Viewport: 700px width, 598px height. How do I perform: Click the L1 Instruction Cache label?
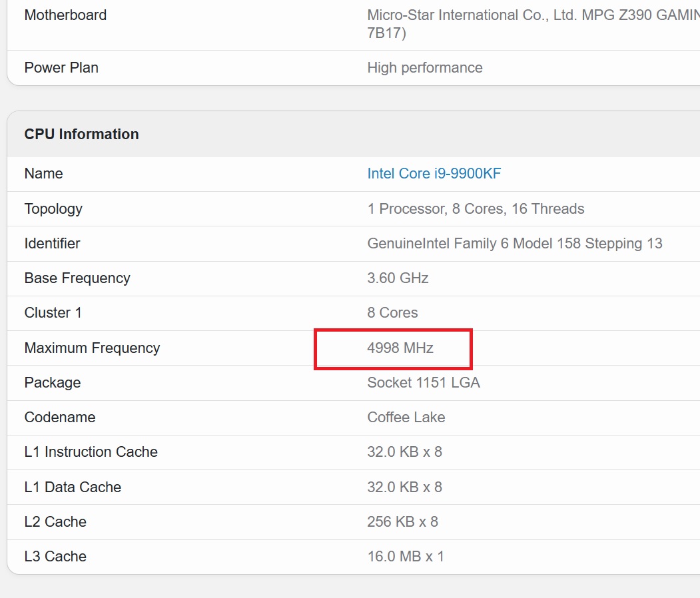tap(91, 452)
